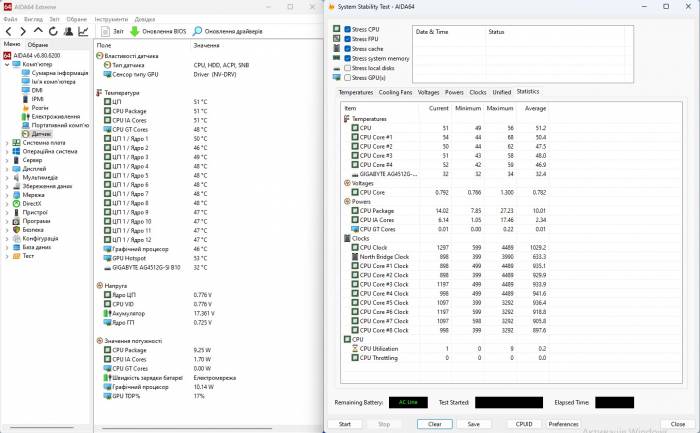Viewport: 700px width, 433px height.
Task: Click the Значення column header
Action: [206, 46]
